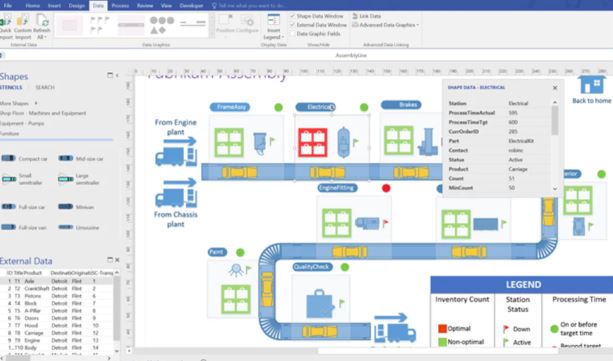The height and width of the screenshot is (361, 613).
Task: Select the Paint station label
Action: 217,252
